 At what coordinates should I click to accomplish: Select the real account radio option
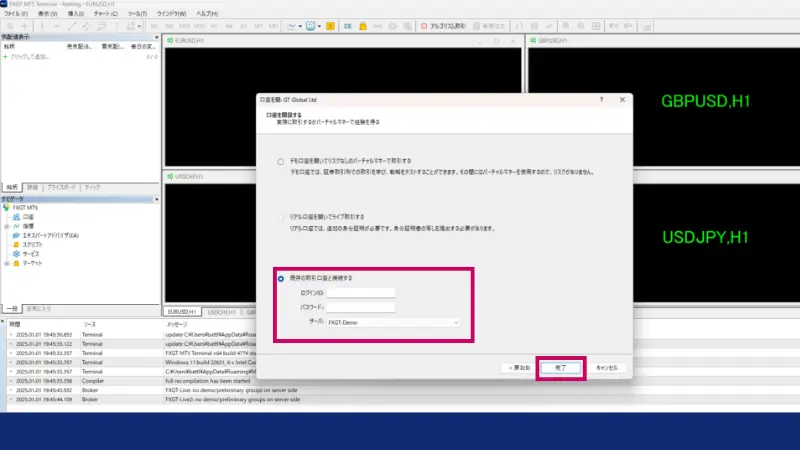280,216
